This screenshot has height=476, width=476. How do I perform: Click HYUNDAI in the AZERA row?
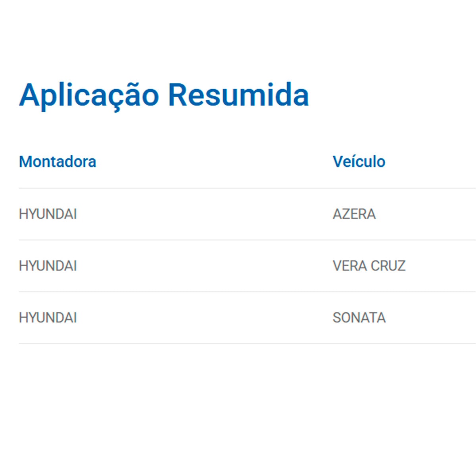tap(48, 214)
